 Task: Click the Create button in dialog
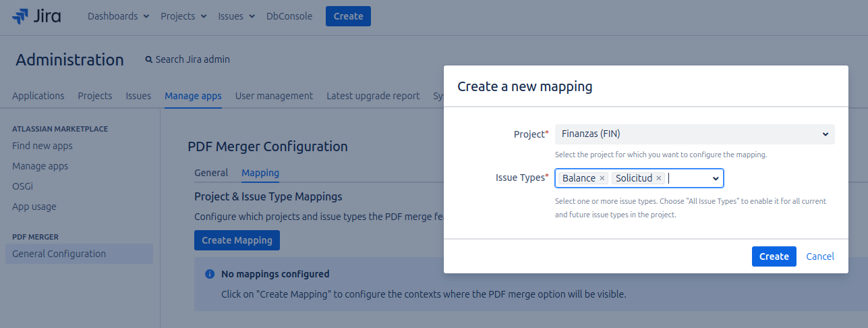[x=774, y=256]
